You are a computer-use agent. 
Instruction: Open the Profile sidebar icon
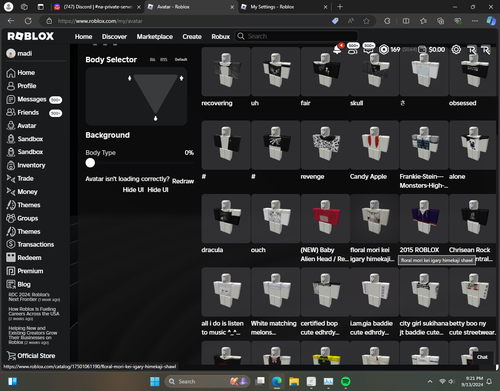tap(11, 86)
